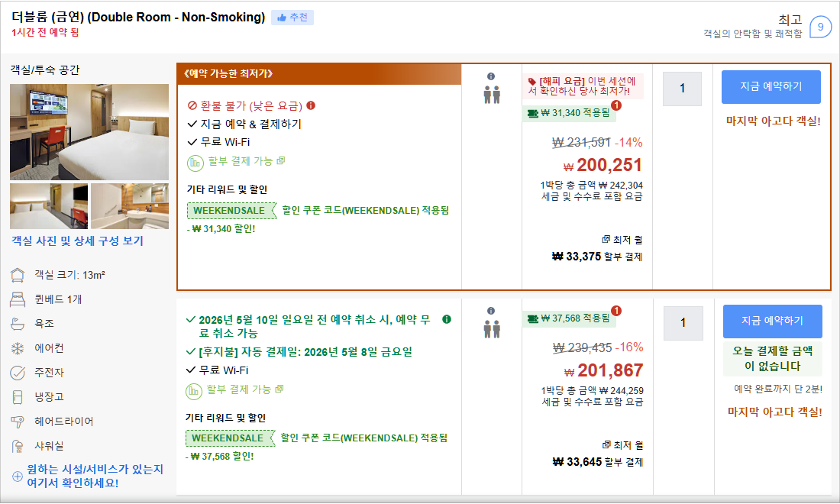Image resolution: width=840 pixels, height=504 pixels.
Task: Click the 《예약 가능한 최저가》 banner
Action: click(x=319, y=74)
